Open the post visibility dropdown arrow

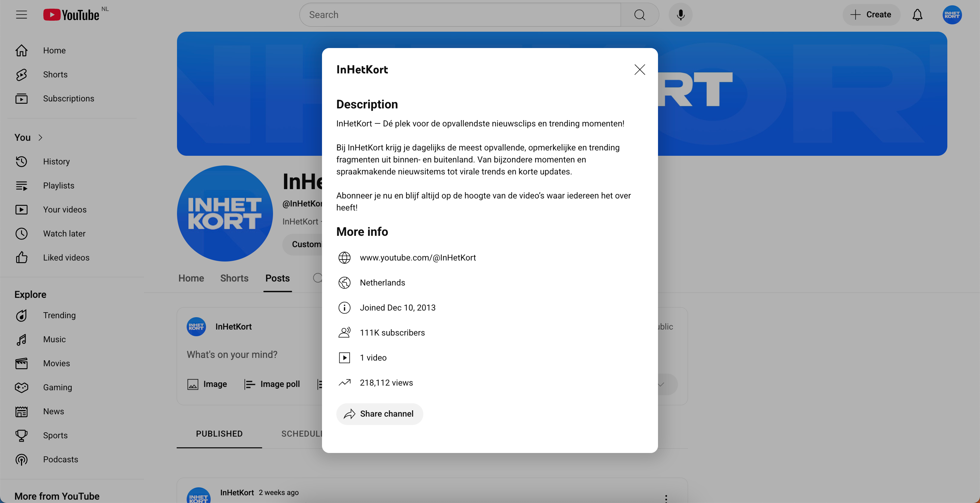tap(661, 384)
